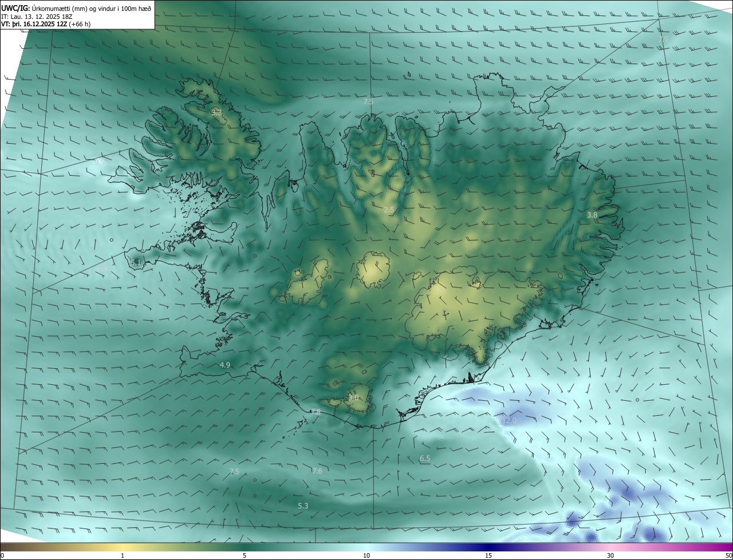Click the 12.0 value in the blue offshore area
Image resolution: width=733 pixels, height=560 pixels.
coord(509,421)
